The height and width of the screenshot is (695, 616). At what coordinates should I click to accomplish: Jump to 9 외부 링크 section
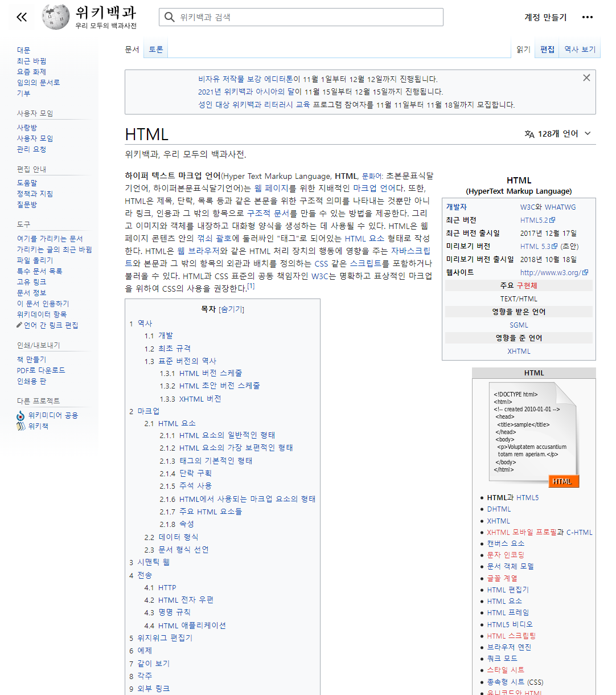[x=149, y=689]
